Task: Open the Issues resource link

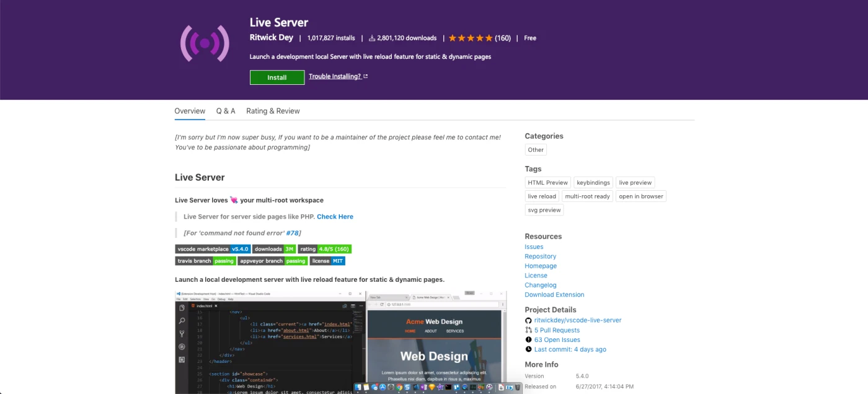Action: click(534, 247)
